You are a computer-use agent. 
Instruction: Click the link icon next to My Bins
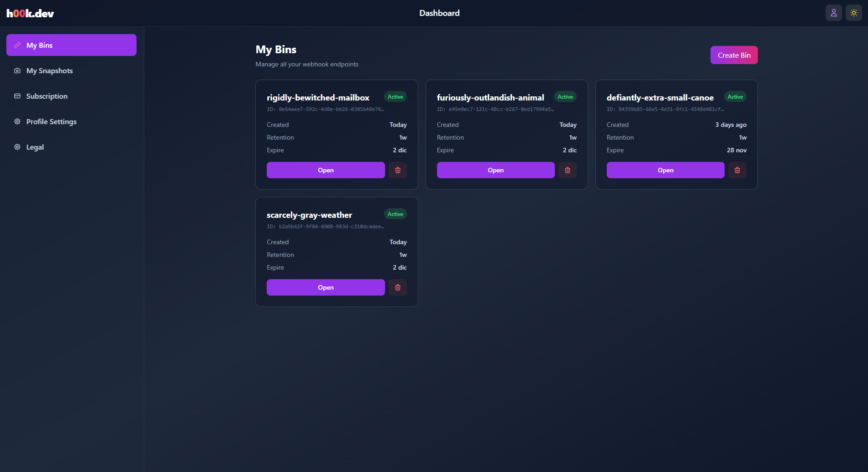point(17,45)
